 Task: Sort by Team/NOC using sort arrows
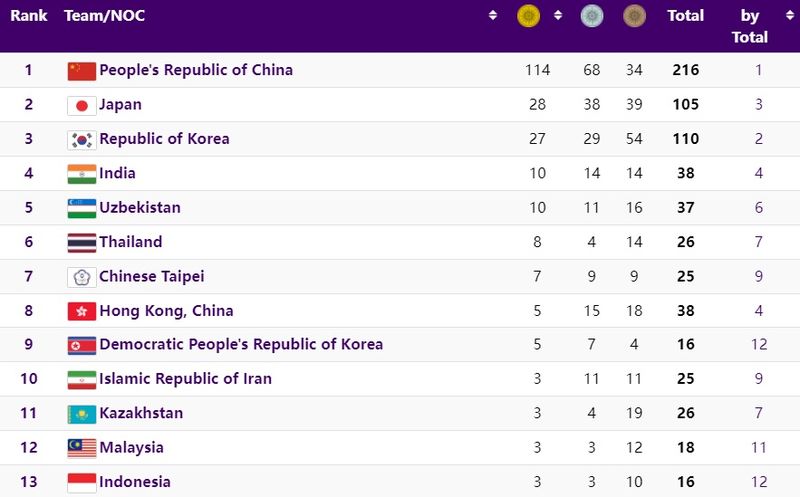493,16
